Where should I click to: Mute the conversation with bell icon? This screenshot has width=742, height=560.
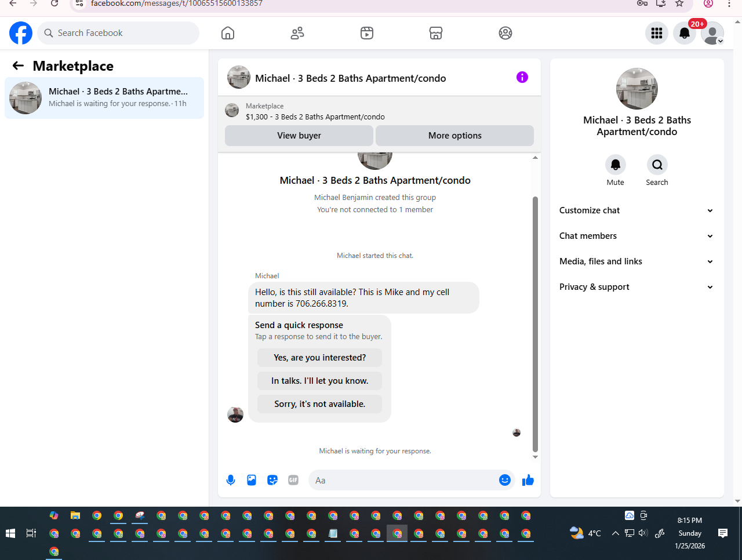tap(616, 165)
